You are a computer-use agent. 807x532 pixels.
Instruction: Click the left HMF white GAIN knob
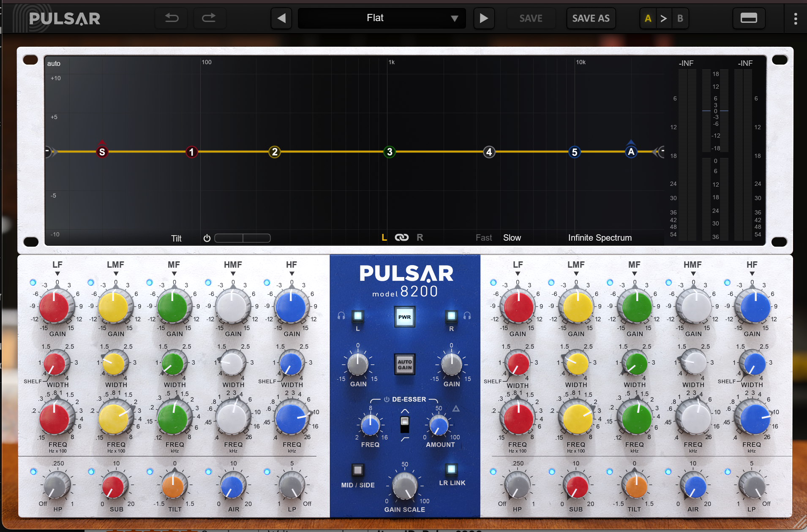point(232,307)
